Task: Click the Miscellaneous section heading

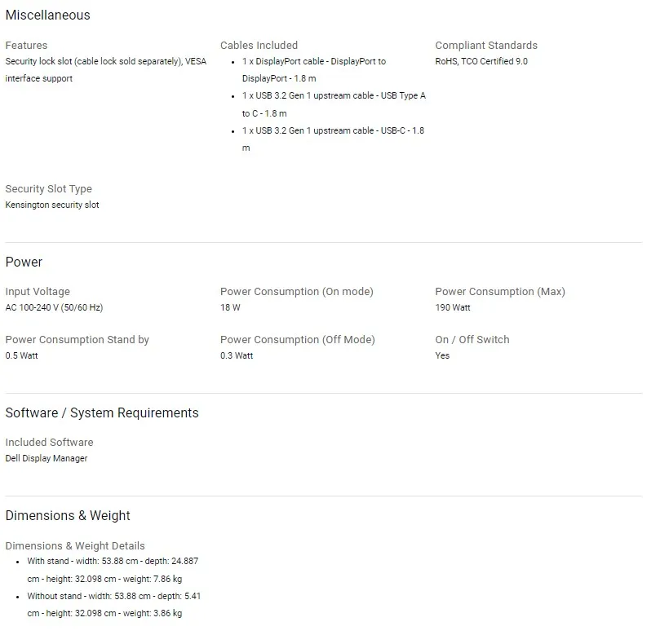Action: click(47, 15)
